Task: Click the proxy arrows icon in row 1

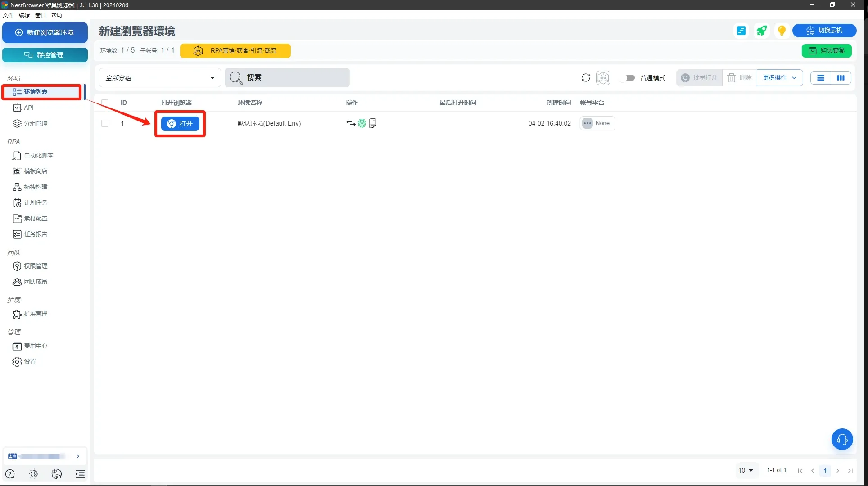Action: point(351,123)
